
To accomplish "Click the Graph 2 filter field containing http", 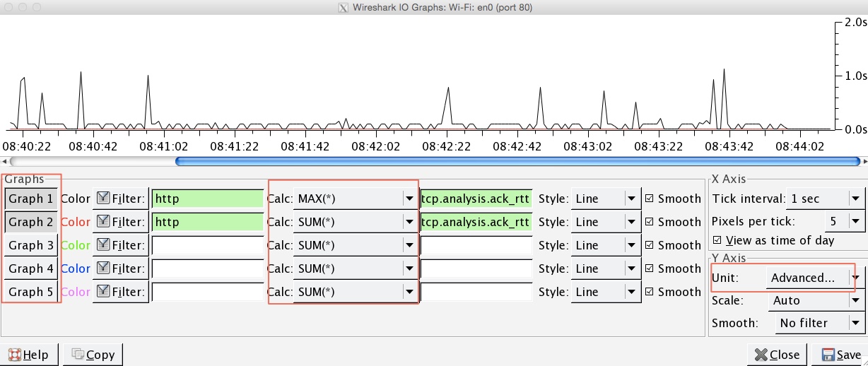I will (x=207, y=223).
